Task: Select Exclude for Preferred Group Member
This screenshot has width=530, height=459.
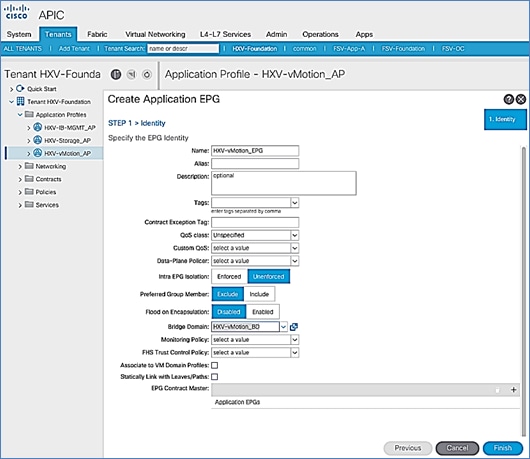Action: (227, 294)
